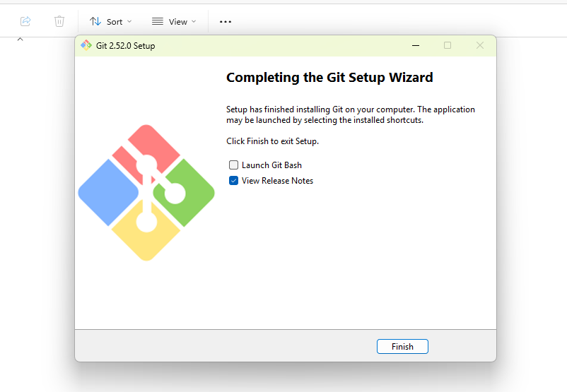Click the large Git logo image
The width and height of the screenshot is (567, 392).
(146, 193)
